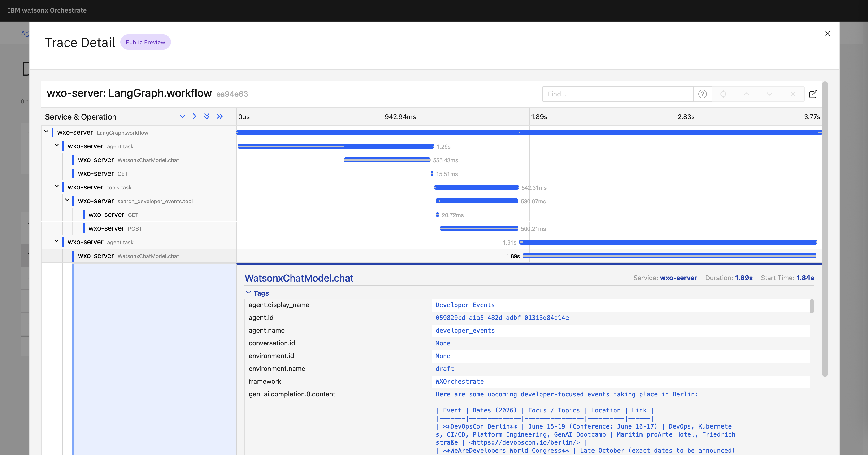Clear the find field with X icon
868x455 pixels.
pyautogui.click(x=793, y=94)
